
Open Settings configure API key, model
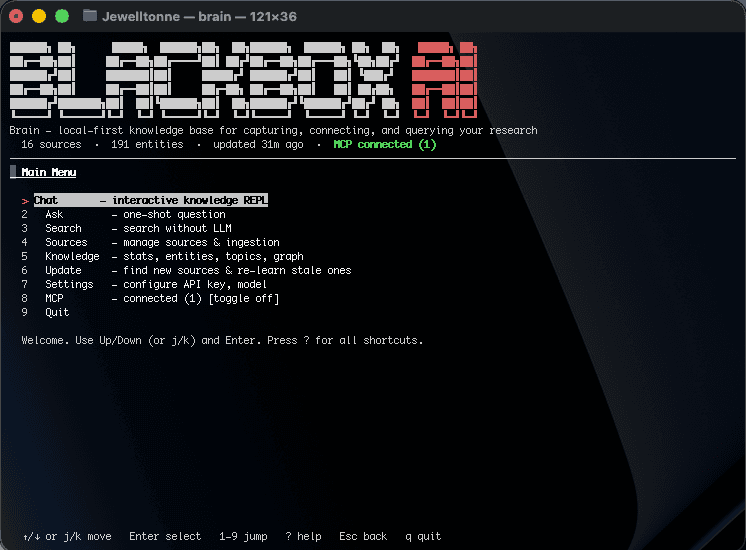point(144,285)
